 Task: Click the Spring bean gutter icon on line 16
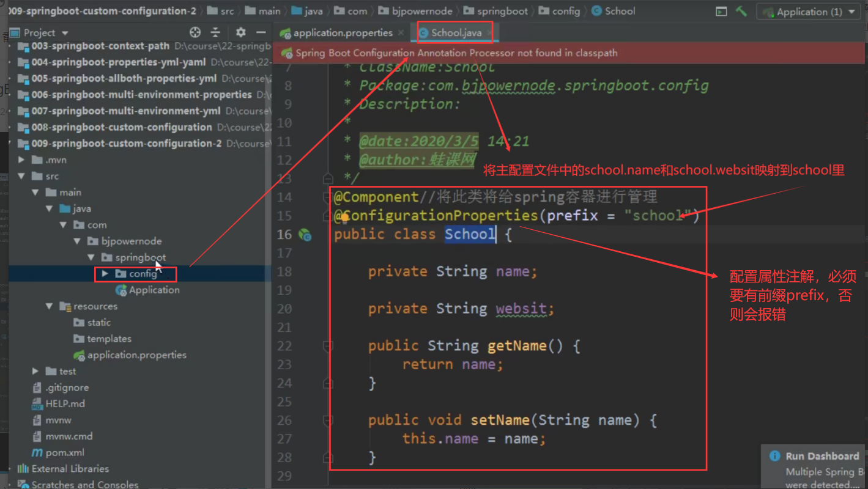[x=304, y=234]
